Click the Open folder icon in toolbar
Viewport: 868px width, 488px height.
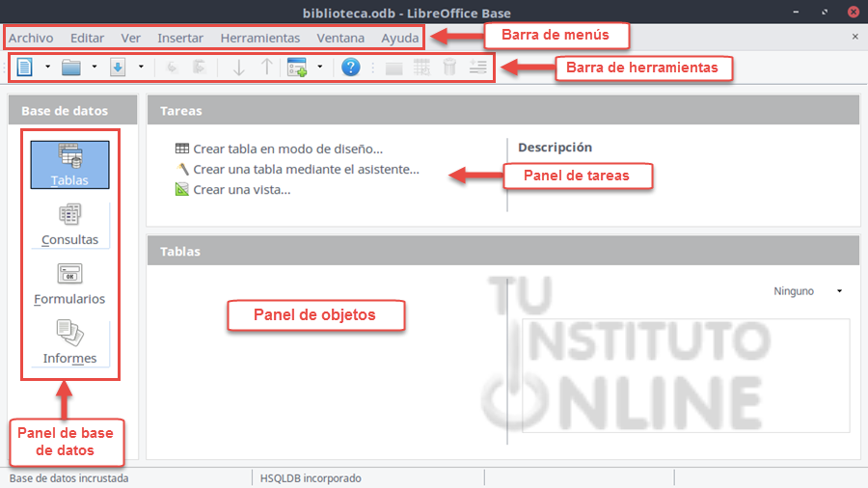click(71, 67)
